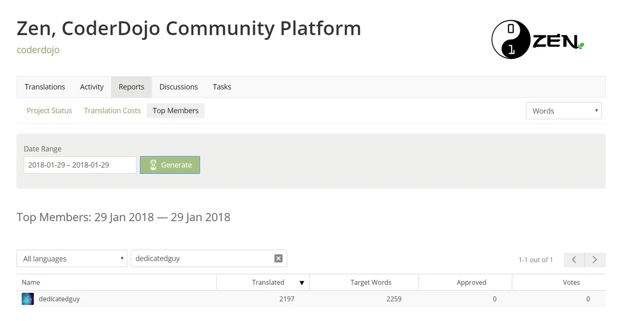
Task: Go to the next page of results
Action: click(595, 260)
